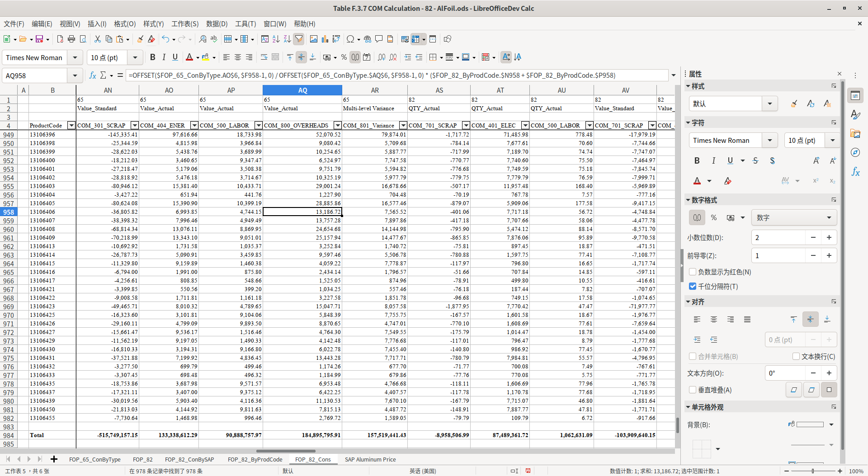The width and height of the screenshot is (868, 476).
Task: Apply percent number format
Action: tap(344, 57)
